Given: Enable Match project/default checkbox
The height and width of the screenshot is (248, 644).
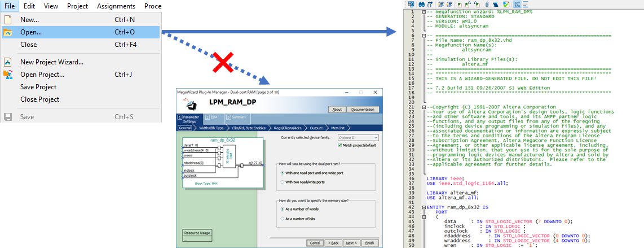Looking at the screenshot, I should [x=339, y=145].
